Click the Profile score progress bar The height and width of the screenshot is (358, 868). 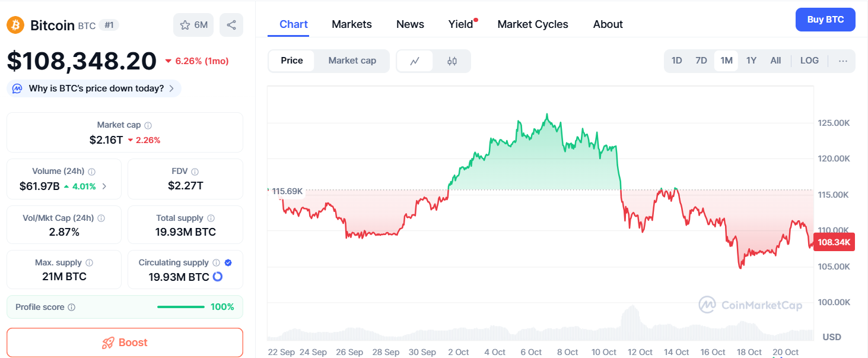coord(181,307)
